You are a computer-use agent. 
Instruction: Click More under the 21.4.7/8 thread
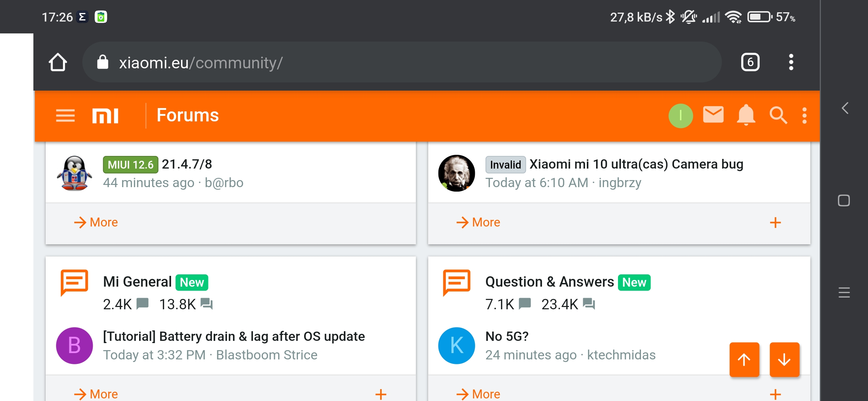(x=96, y=222)
